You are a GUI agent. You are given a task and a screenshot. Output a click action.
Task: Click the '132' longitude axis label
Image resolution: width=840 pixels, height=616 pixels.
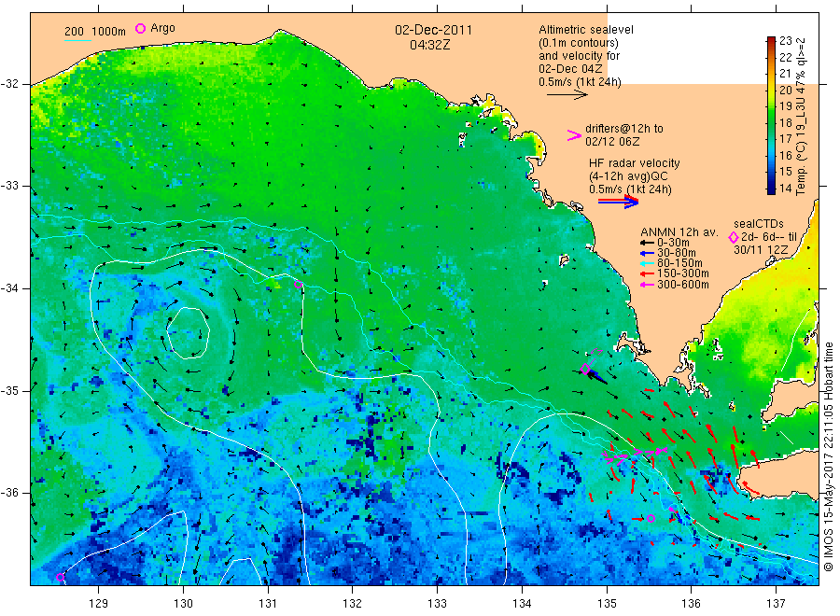click(x=353, y=604)
